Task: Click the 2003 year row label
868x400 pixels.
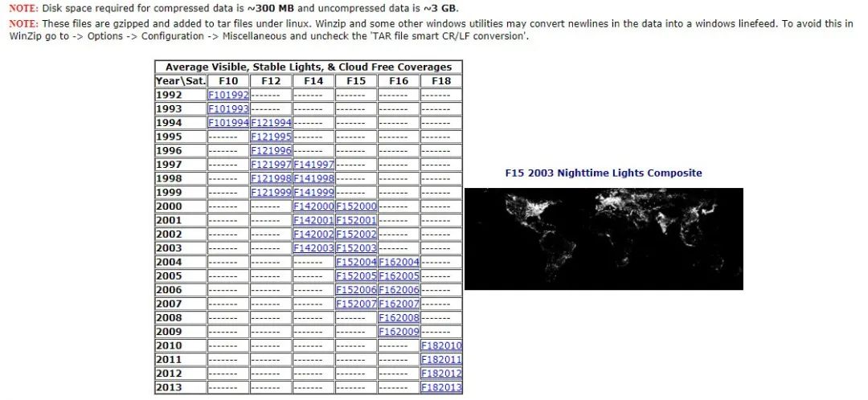Action: click(169, 248)
